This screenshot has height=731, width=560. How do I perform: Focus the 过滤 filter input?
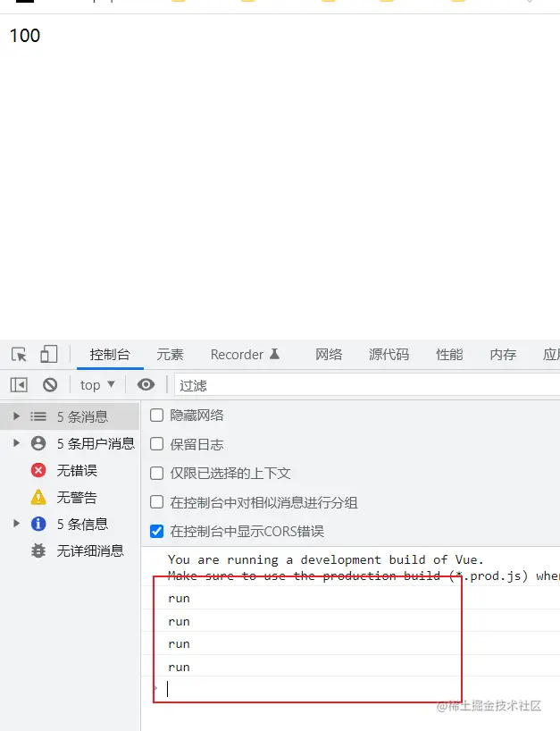click(367, 385)
